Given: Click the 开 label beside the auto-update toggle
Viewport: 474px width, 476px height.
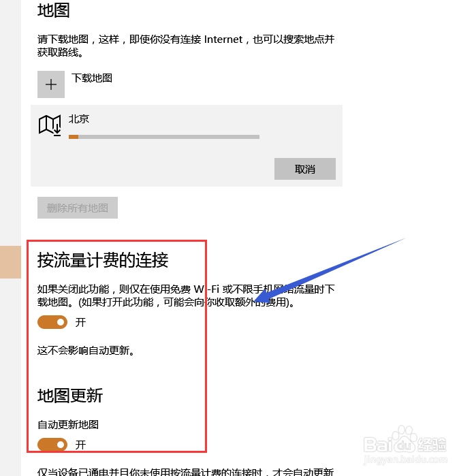Looking at the screenshot, I should click(x=80, y=445).
